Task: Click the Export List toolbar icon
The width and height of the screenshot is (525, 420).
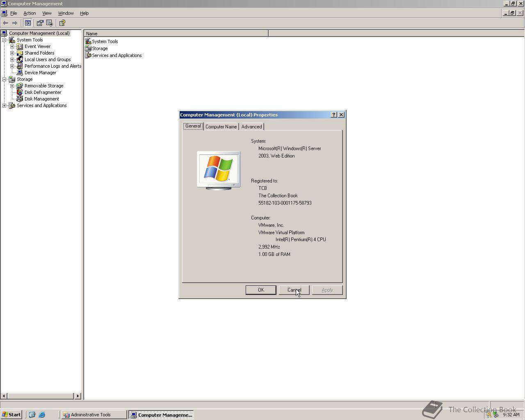Action: pyautogui.click(x=50, y=23)
